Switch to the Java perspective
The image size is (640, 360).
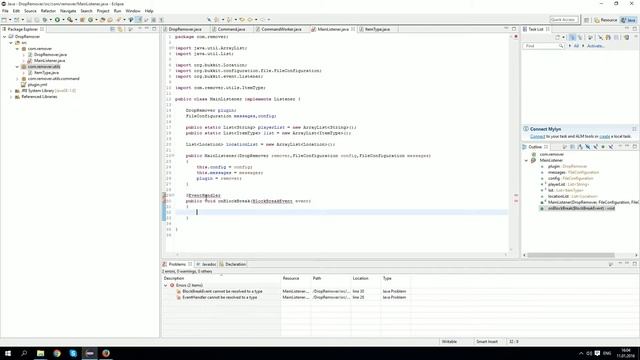(629, 20)
